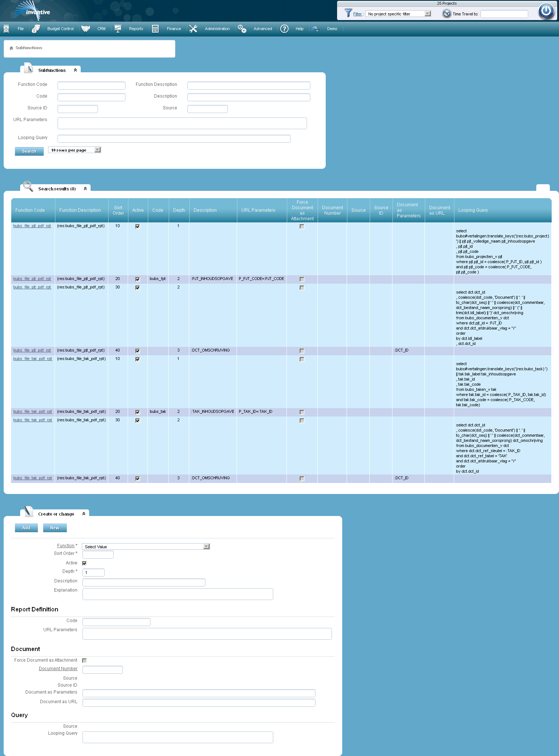This screenshot has height=756, width=559.
Task: Click the Add button
Action: (26, 528)
